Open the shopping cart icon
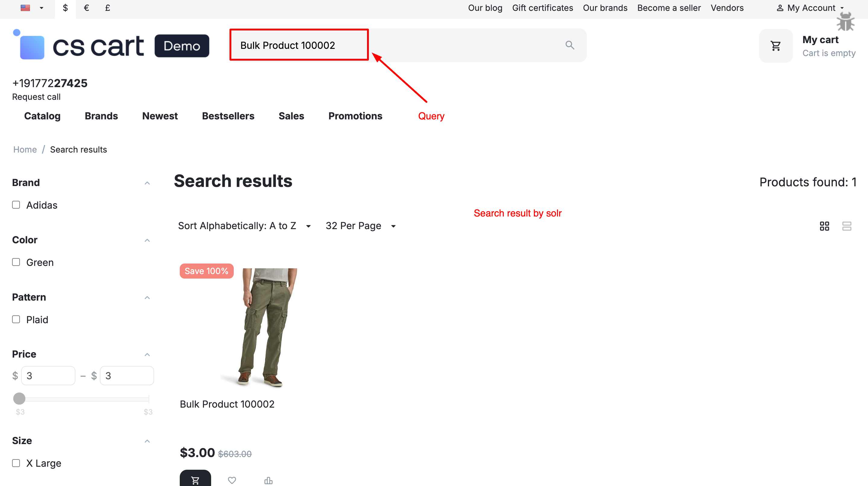This screenshot has height=486, width=868. (x=776, y=46)
